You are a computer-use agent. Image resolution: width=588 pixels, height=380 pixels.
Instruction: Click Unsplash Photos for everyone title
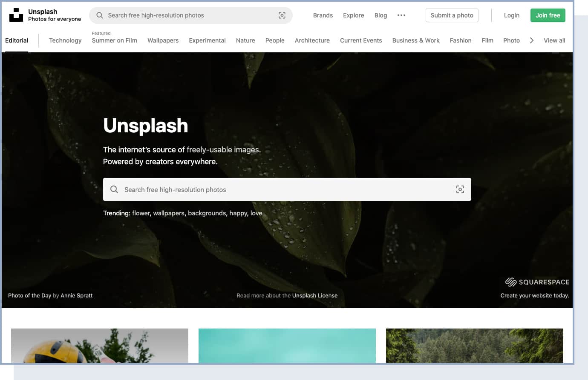coord(55,15)
